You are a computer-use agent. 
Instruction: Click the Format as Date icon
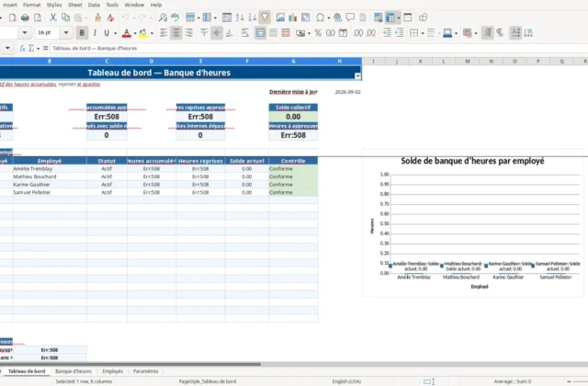pyautogui.click(x=343, y=33)
